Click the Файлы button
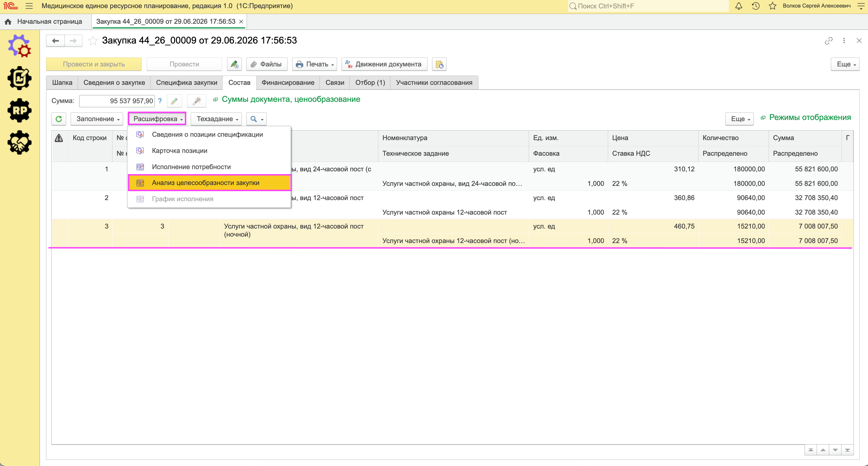 pos(267,64)
